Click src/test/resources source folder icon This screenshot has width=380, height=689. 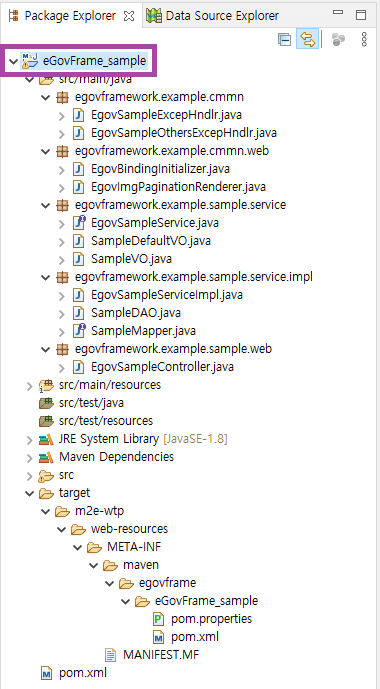click(46, 421)
